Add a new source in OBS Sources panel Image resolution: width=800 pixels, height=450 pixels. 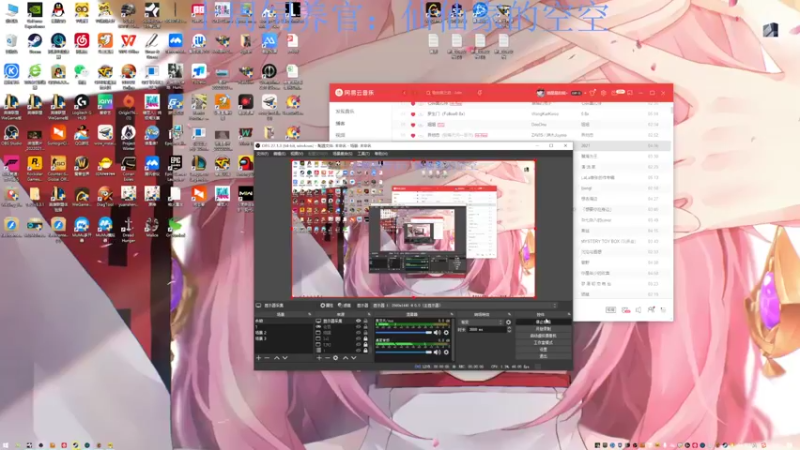[x=319, y=358]
